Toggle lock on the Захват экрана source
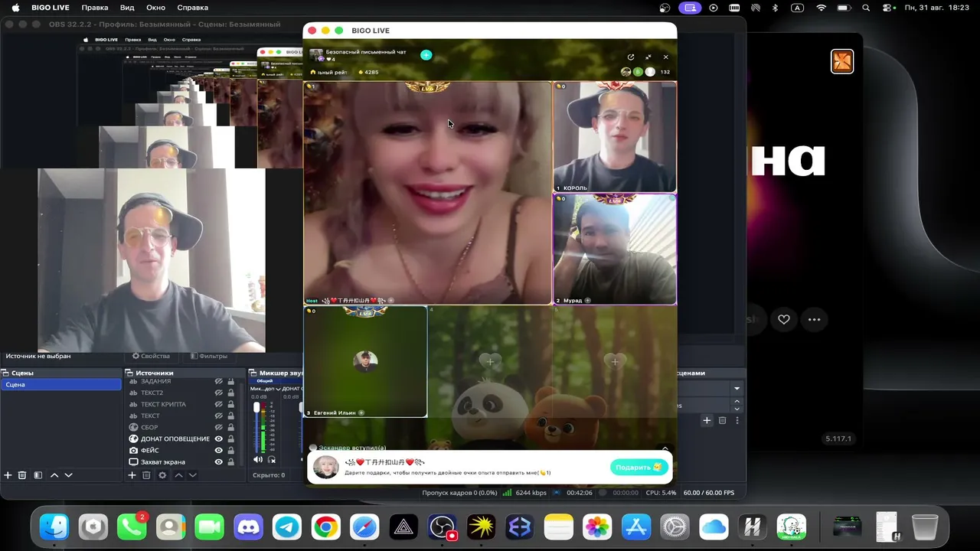The image size is (980, 551). (230, 461)
